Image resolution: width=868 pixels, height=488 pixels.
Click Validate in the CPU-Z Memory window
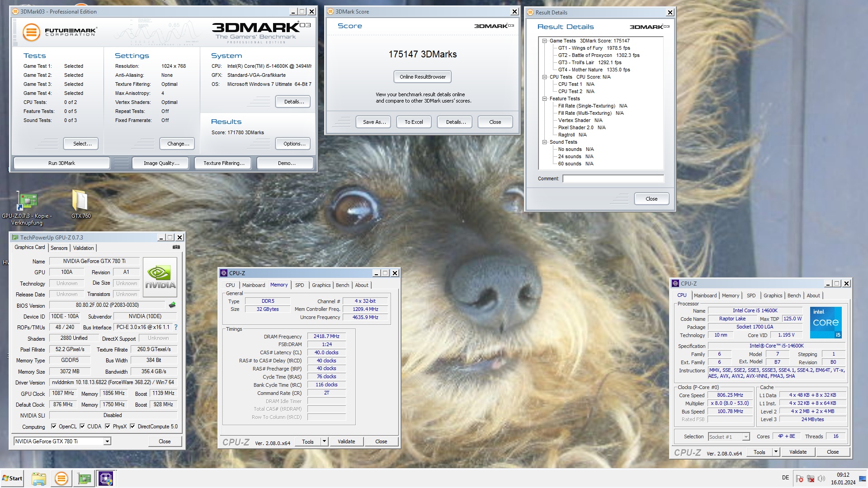click(x=346, y=441)
